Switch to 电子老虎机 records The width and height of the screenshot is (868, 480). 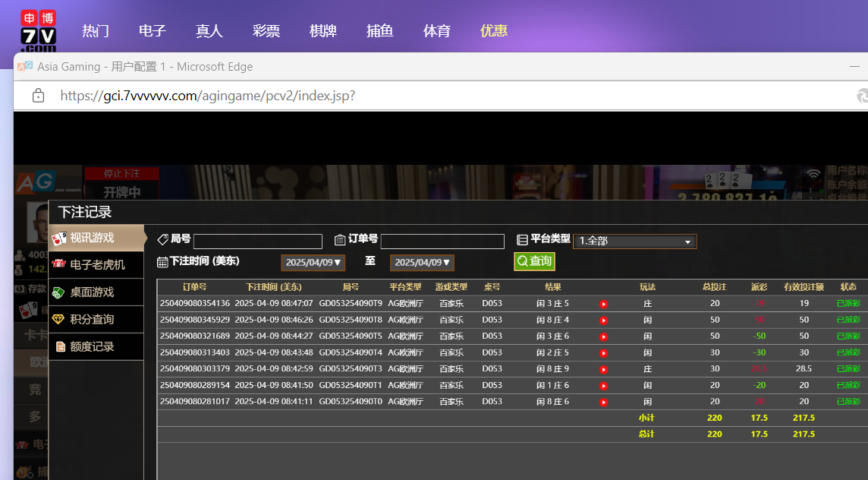coord(96,265)
